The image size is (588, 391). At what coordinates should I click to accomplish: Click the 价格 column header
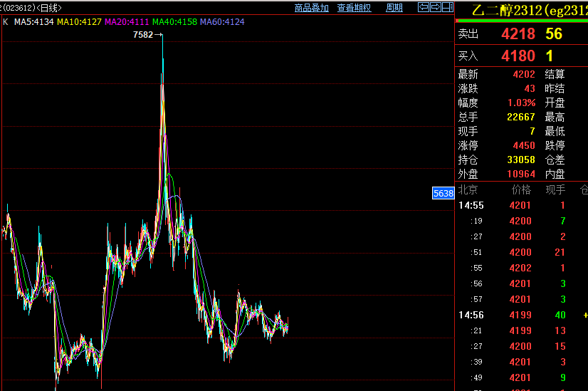point(521,190)
